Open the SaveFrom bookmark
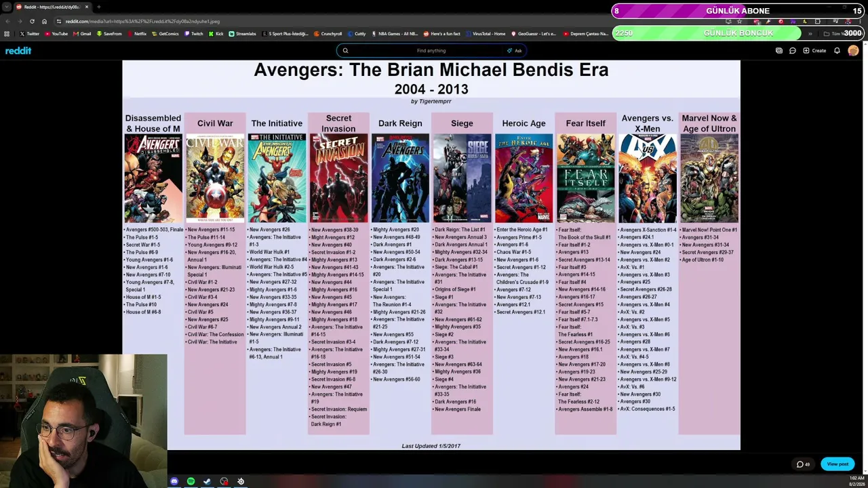The height and width of the screenshot is (488, 868). point(109,34)
